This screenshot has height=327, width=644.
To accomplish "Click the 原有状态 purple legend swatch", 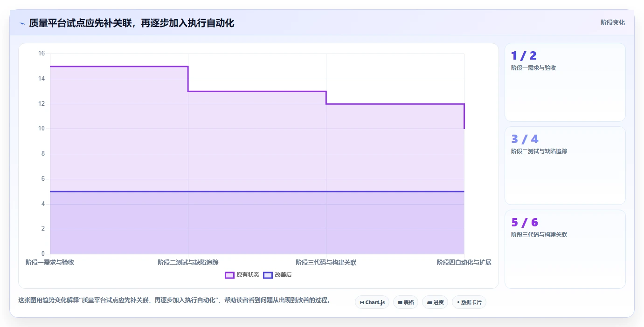I will click(x=229, y=275).
